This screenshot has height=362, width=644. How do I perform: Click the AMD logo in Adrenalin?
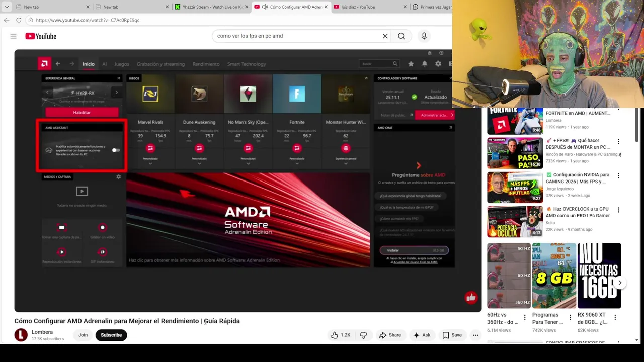[44, 64]
